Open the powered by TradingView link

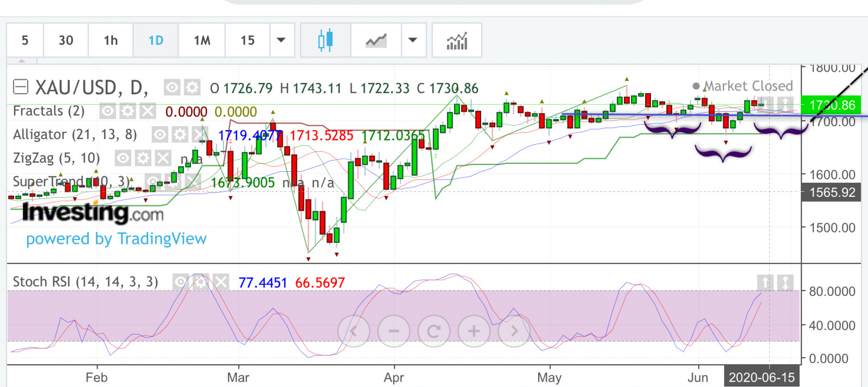point(116,239)
